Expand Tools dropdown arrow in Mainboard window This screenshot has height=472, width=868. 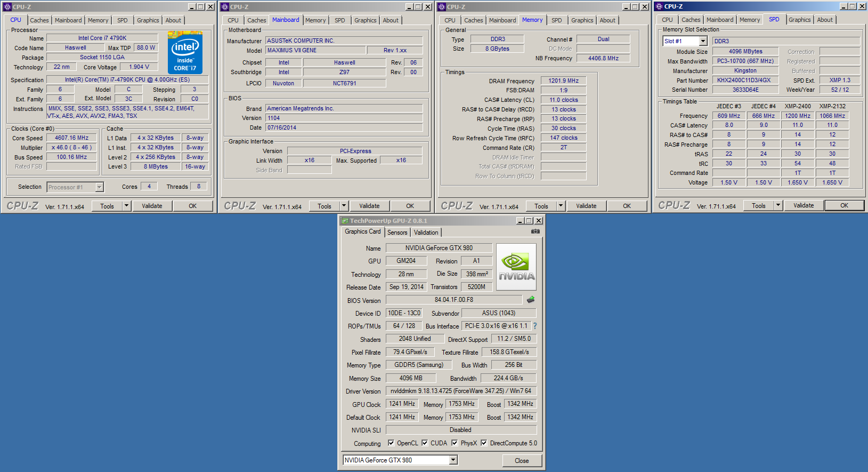344,206
